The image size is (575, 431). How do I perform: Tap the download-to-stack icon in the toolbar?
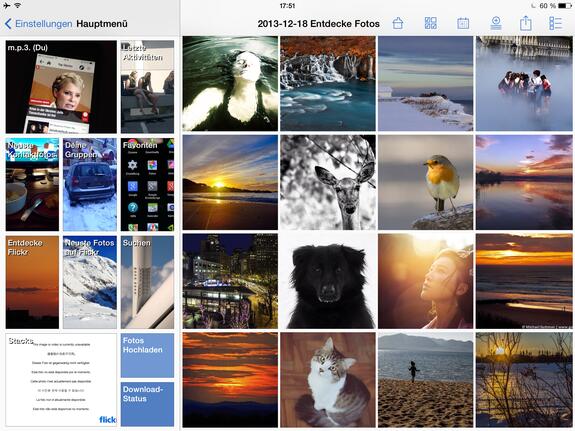coord(496,23)
